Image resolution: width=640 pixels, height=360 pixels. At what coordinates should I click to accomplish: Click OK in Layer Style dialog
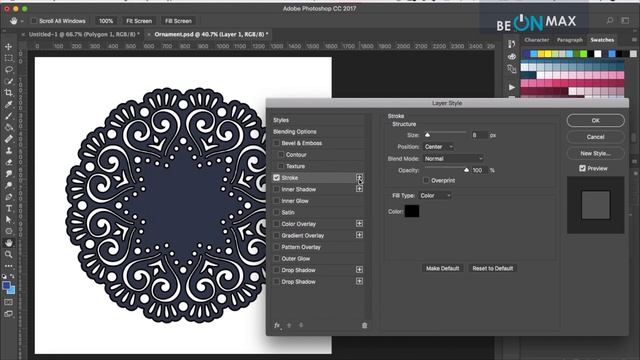point(596,120)
